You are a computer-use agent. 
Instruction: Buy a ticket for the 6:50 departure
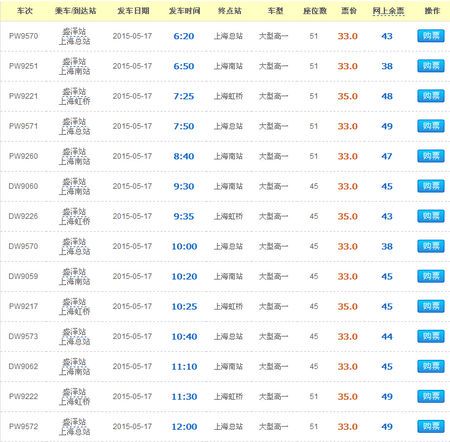tap(431, 66)
